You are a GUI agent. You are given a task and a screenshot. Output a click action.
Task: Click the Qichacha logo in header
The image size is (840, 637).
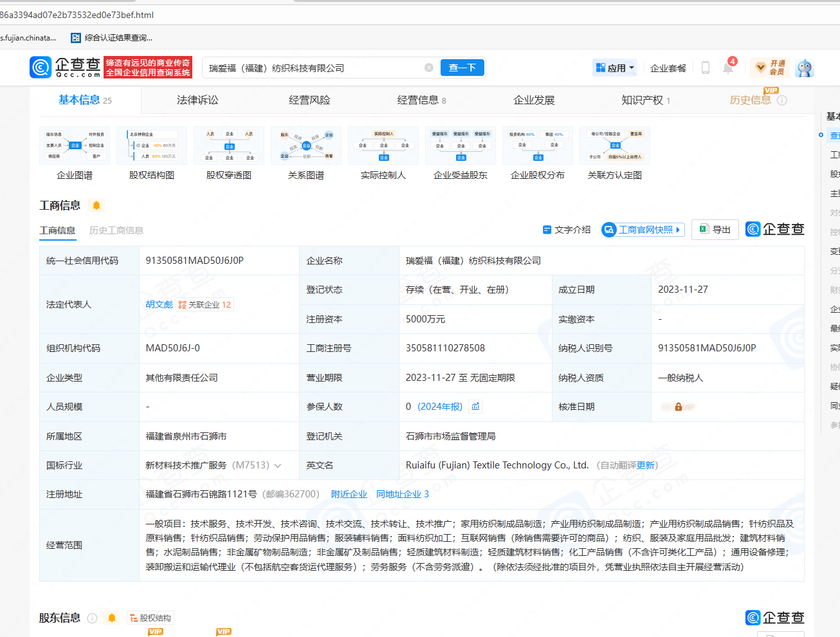65,68
